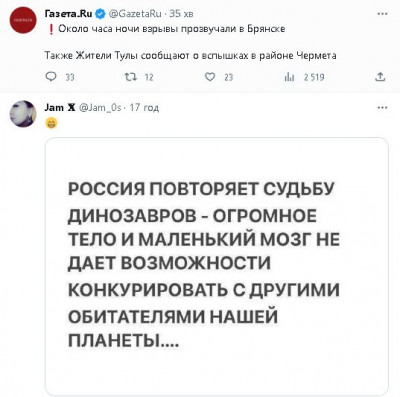Image resolution: width=400 pixels, height=397 pixels.
Task: Click the reply count 33
Action: coord(70,78)
